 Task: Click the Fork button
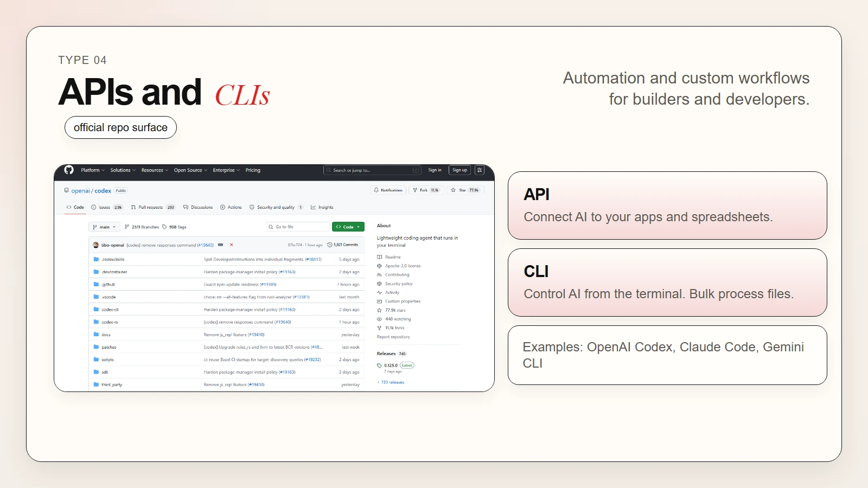(x=426, y=190)
